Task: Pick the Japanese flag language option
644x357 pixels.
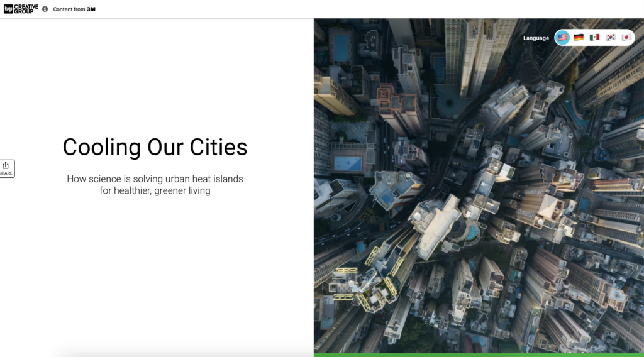Action: coord(626,37)
